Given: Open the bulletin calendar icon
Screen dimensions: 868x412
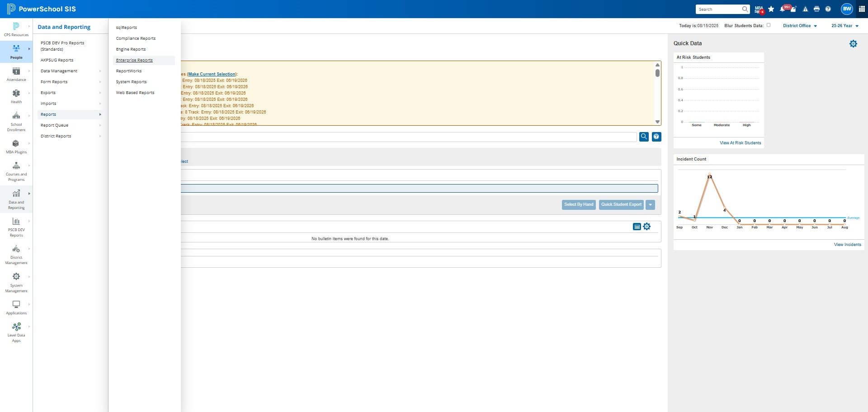Looking at the screenshot, I should (x=637, y=227).
